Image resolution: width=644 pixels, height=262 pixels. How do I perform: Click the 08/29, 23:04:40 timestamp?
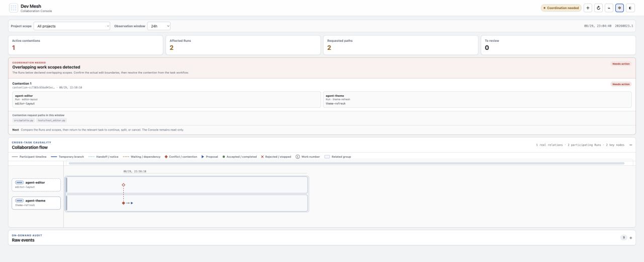598,26
